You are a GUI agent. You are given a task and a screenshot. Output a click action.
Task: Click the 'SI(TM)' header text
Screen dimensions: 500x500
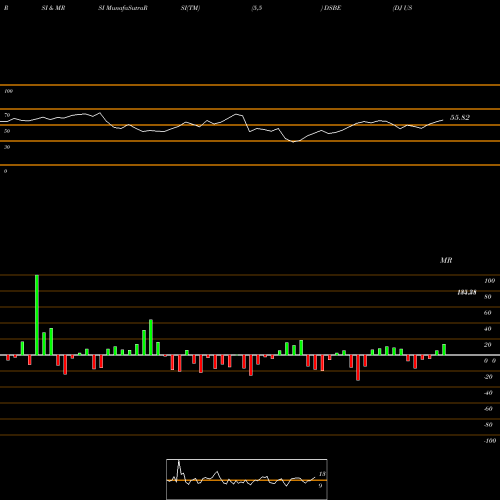pos(190,8)
